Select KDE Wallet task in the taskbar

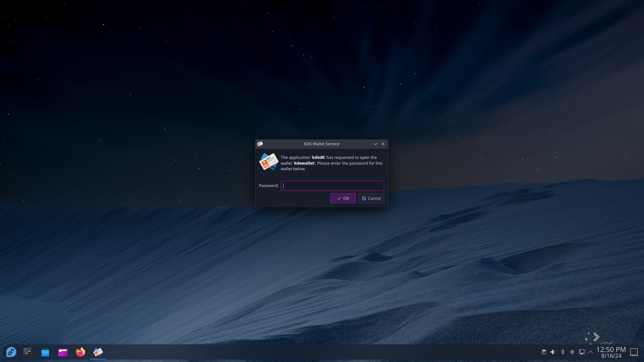click(x=98, y=352)
